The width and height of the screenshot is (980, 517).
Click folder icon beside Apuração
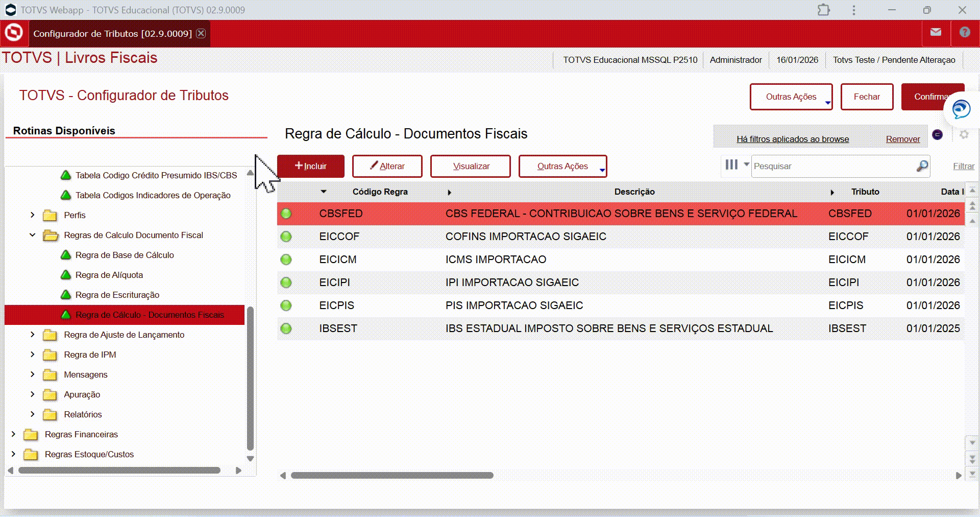pos(50,394)
